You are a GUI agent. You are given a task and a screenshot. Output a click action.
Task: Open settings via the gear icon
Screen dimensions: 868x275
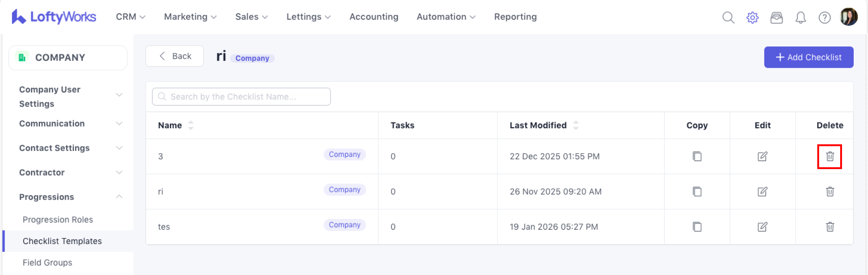coord(752,17)
